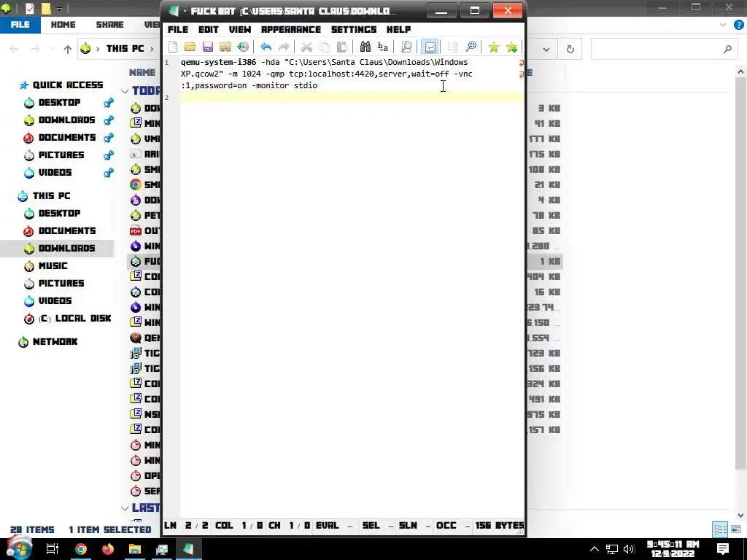
Task: Click the Redo arrow icon
Action: point(284,47)
